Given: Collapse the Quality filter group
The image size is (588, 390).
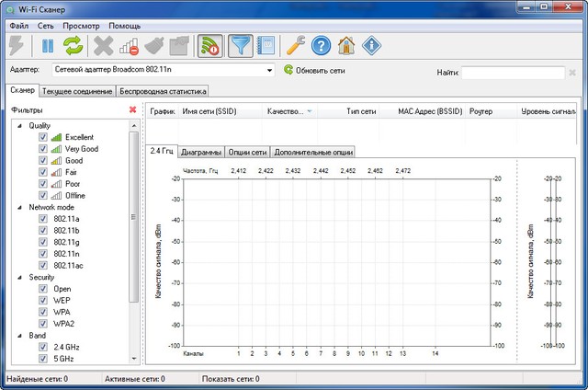Looking at the screenshot, I should [21, 125].
